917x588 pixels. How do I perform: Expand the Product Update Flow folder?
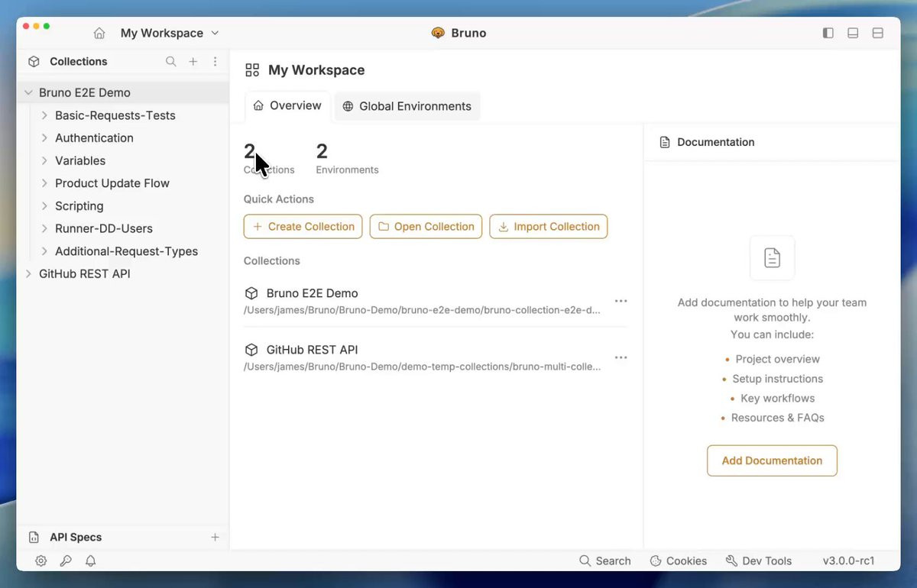pos(44,183)
